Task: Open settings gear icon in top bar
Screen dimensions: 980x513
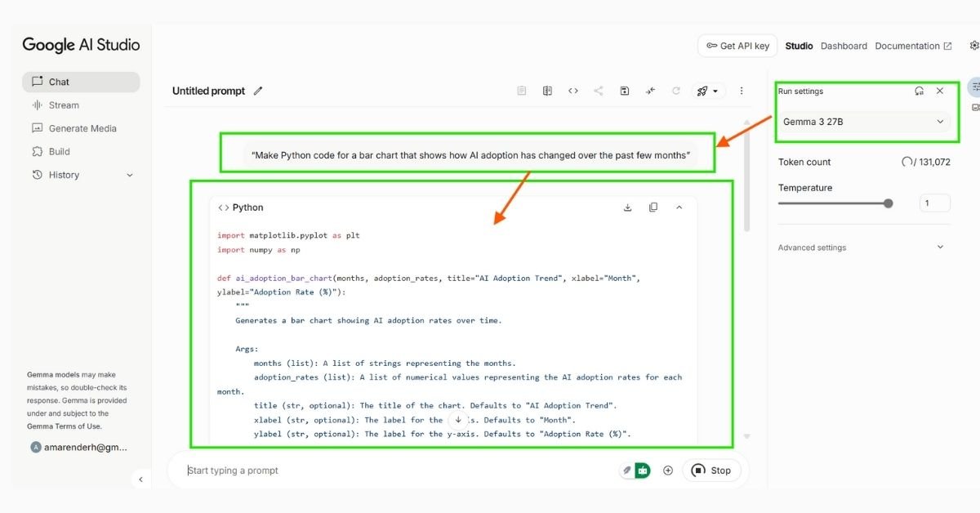Action: (x=973, y=47)
